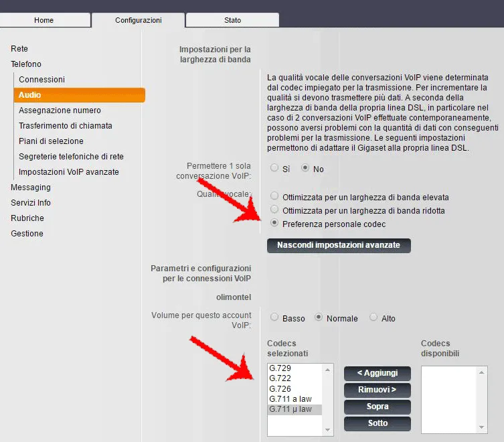The width and height of the screenshot is (504, 442).
Task: Open the Stato tab
Action: (x=232, y=20)
